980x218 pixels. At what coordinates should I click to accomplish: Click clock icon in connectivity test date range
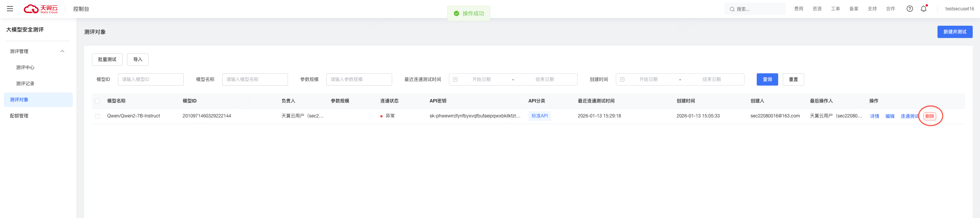[x=455, y=79]
